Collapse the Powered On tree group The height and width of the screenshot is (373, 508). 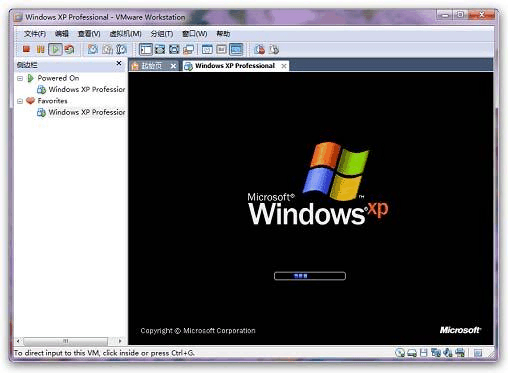pos(20,78)
